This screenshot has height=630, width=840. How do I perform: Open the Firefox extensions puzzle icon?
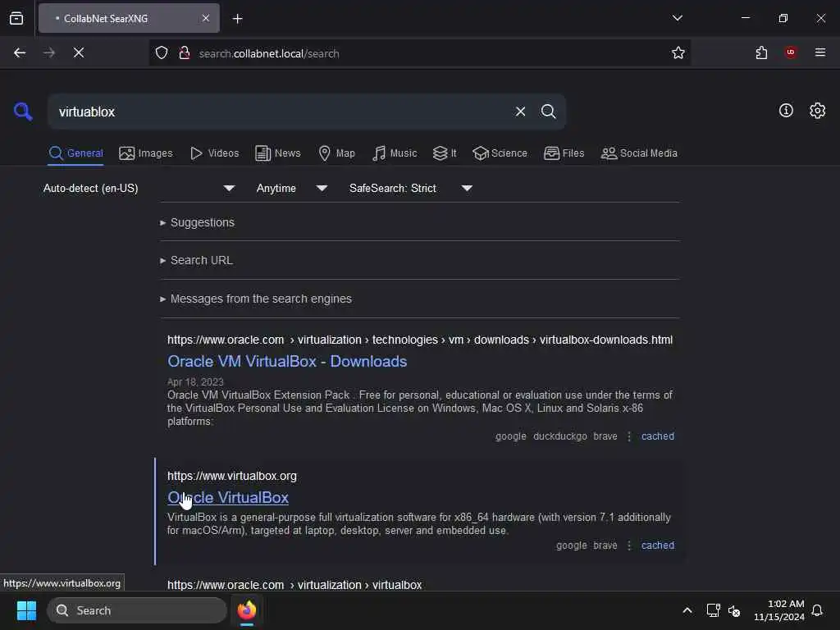point(761,52)
